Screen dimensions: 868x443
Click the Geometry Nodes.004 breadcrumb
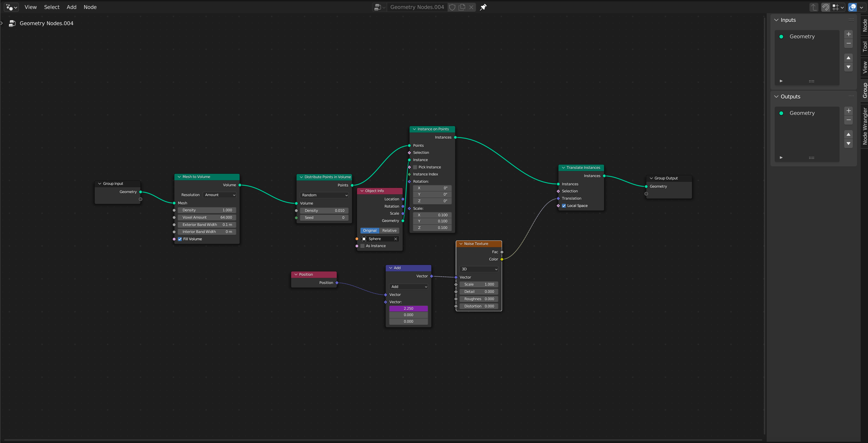coord(47,23)
